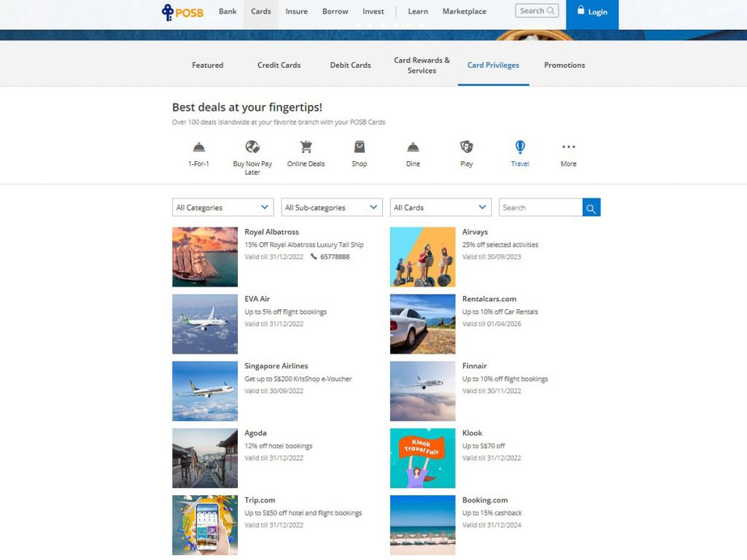The height and width of the screenshot is (560, 747).
Task: Open the Bank menu
Action: (228, 12)
